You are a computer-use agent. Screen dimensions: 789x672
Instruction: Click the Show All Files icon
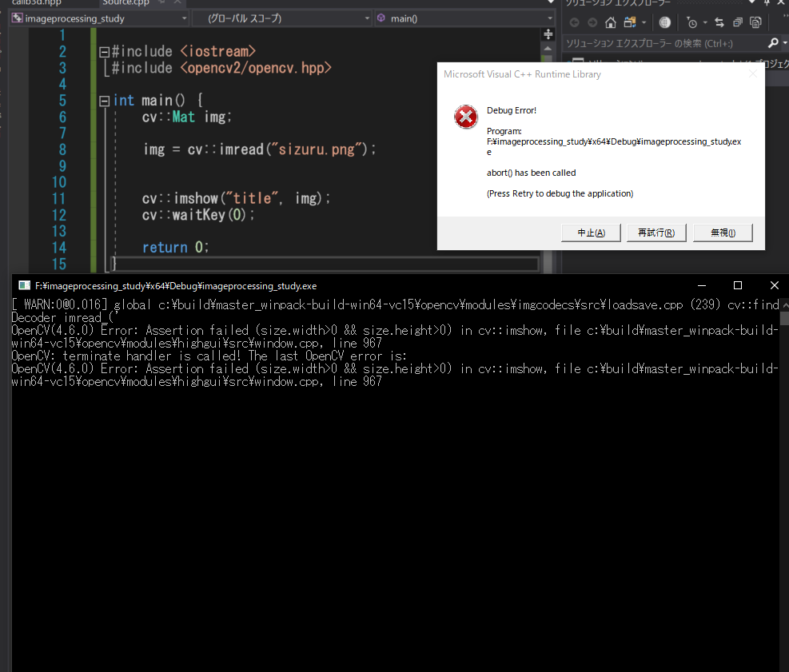(x=755, y=22)
